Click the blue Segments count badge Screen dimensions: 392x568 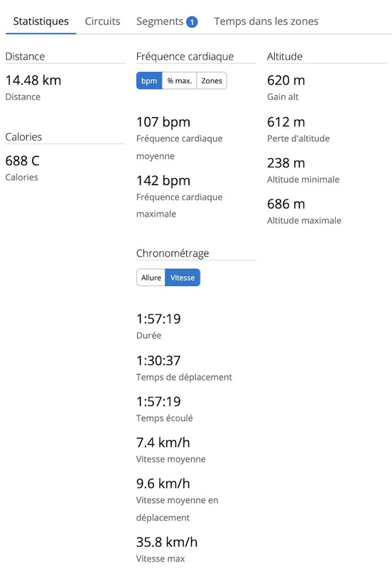point(192,22)
